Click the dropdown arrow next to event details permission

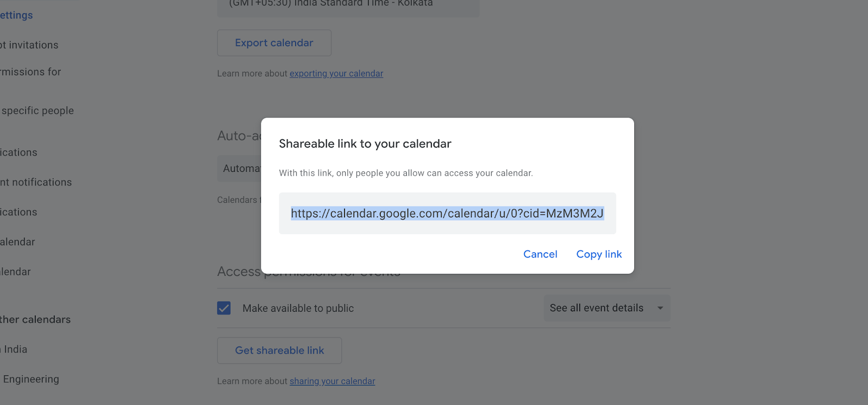[661, 307]
